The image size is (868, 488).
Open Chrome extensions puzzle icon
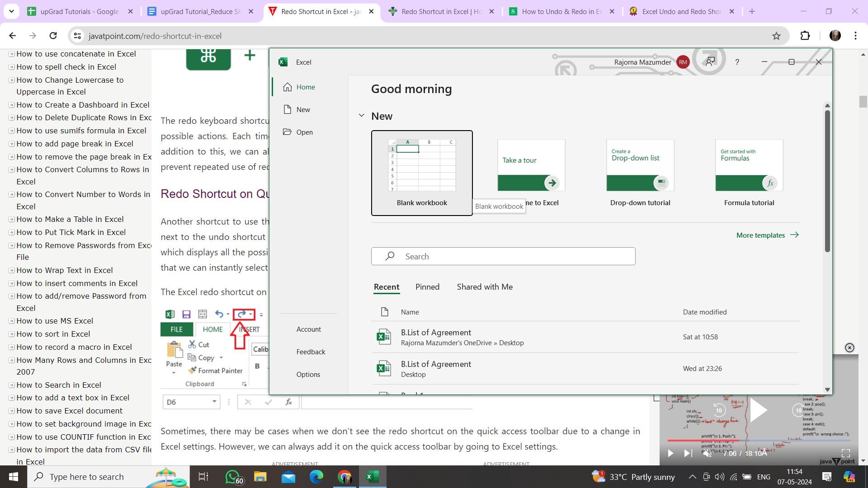805,36
